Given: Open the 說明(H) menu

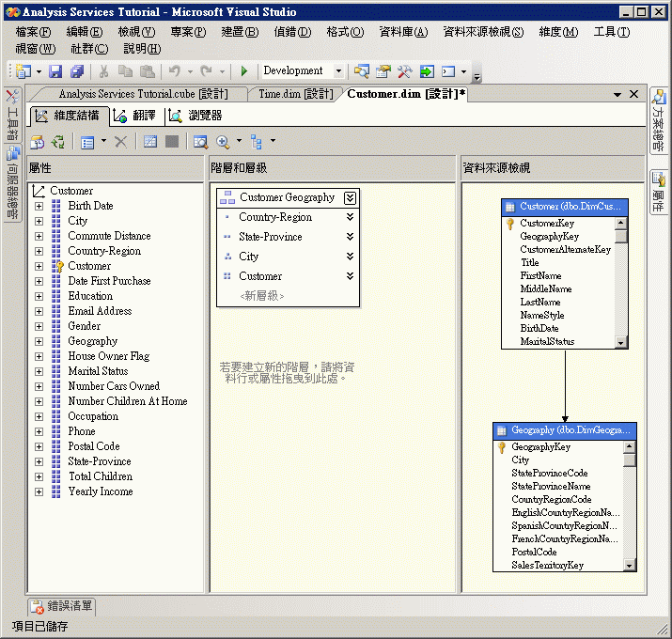Looking at the screenshot, I should click(142, 49).
